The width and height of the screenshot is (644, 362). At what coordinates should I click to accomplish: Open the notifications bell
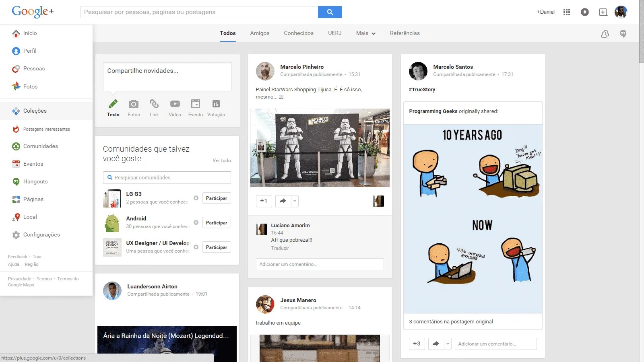coord(585,12)
